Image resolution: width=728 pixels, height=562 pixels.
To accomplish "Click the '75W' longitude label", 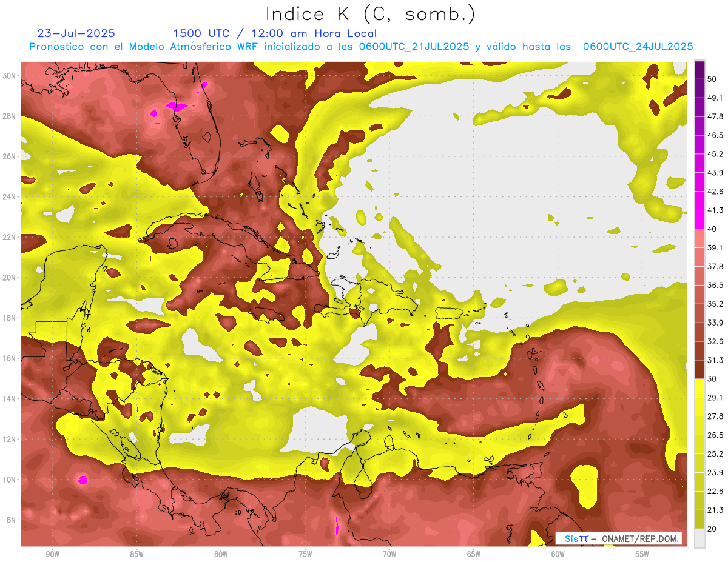I will click(x=305, y=554).
